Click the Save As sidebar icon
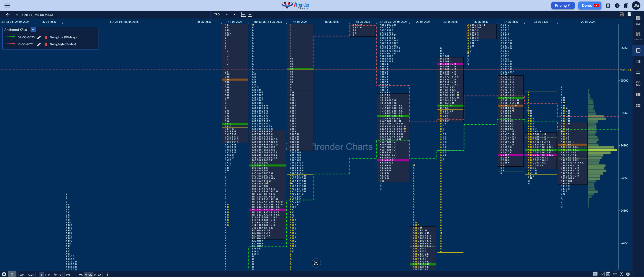 pyautogui.click(x=638, y=36)
